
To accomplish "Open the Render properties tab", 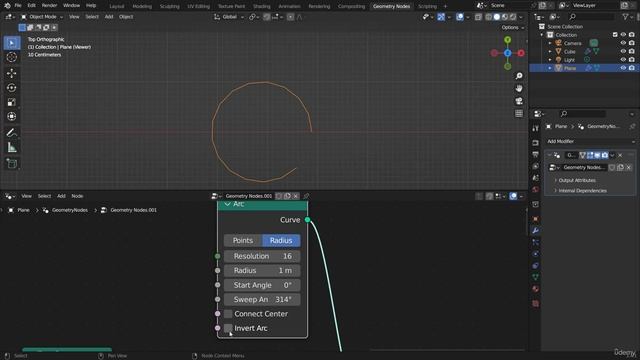I will click(535, 143).
